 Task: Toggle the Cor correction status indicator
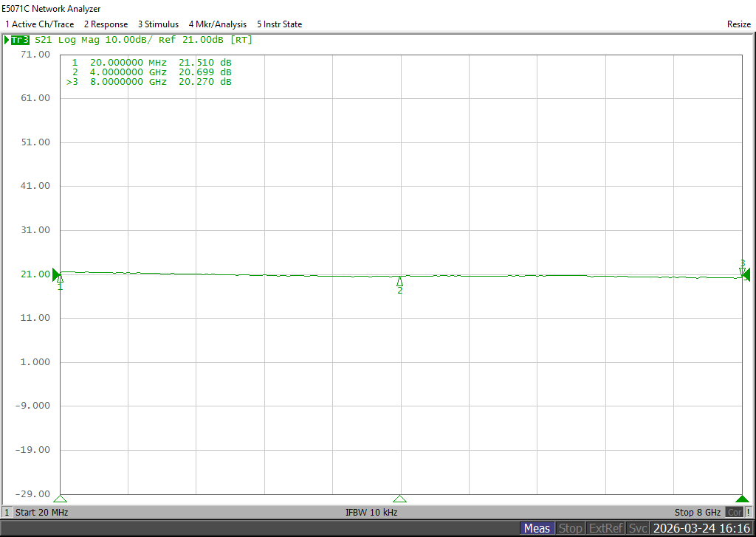tap(735, 513)
